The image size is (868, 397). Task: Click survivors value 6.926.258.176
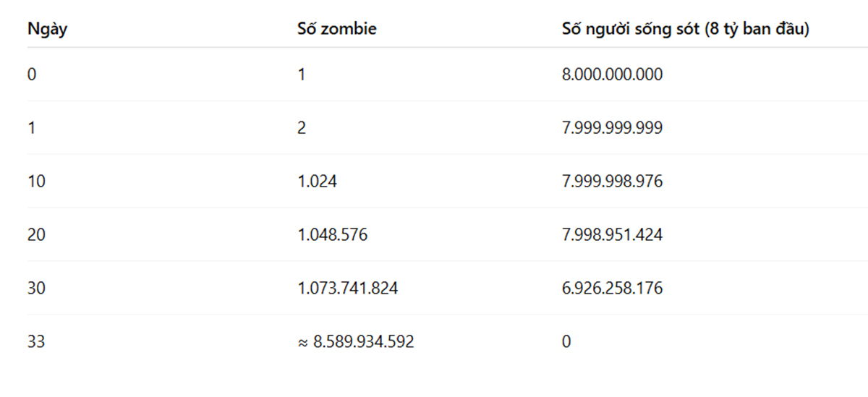pyautogui.click(x=612, y=289)
